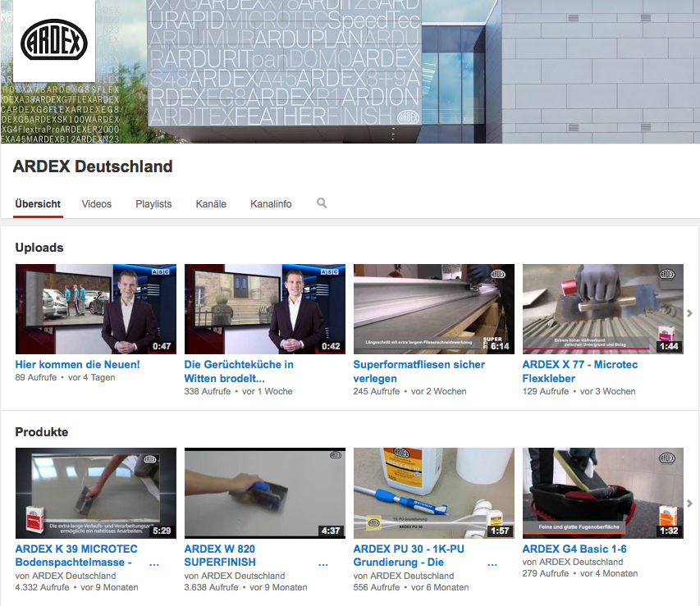Open the Produkte section heading
Viewport: 700px width, 606px height.
click(x=42, y=432)
